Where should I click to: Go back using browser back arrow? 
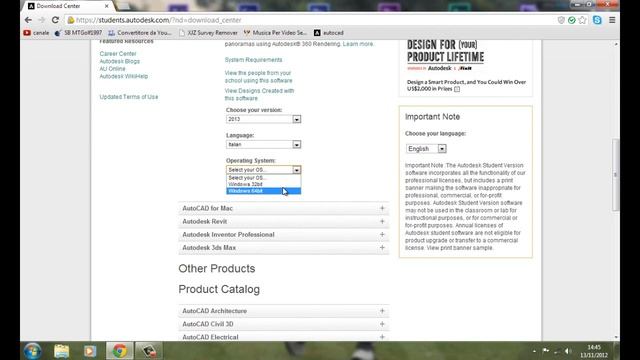click(x=28, y=20)
